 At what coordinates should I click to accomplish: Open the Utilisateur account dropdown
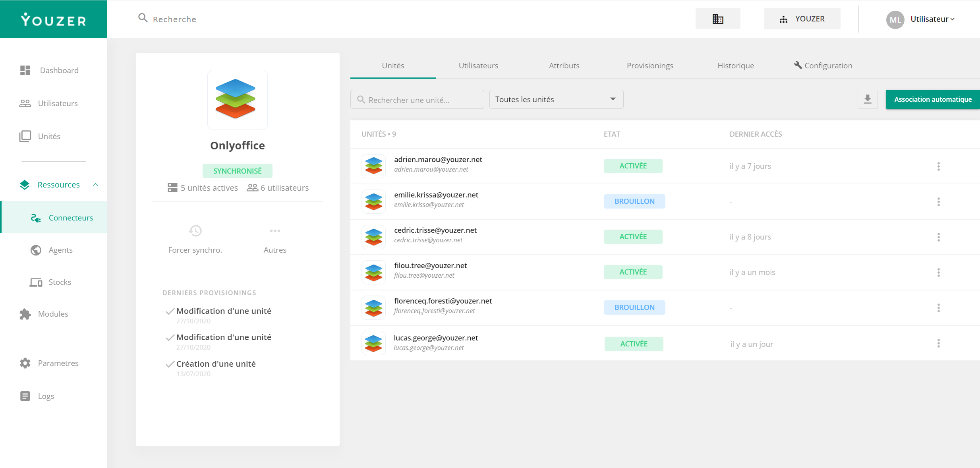[x=932, y=19]
